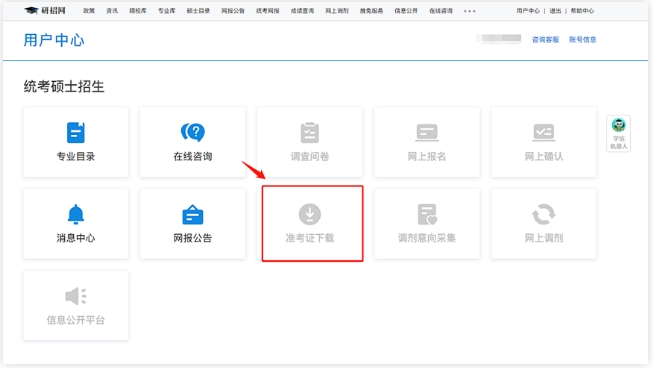Screen dimensions: 653x368
Task: Select 信息公开 in the navigation bar
Action: tap(406, 11)
